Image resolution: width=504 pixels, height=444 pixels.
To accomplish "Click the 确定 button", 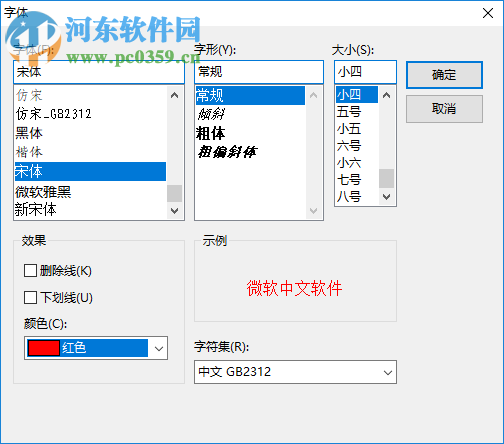I will (x=444, y=75).
